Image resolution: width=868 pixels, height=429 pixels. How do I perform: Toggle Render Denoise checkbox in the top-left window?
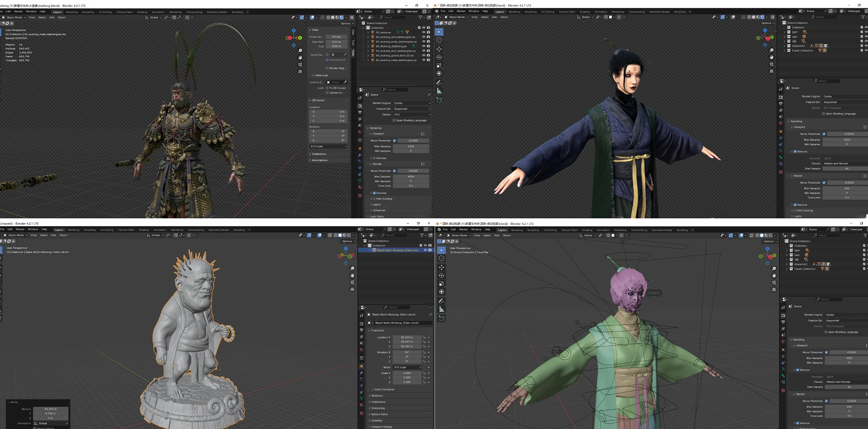[x=374, y=193]
